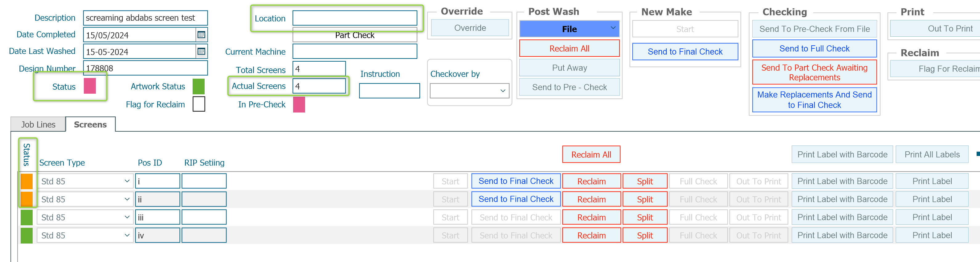980x262 pixels.
Task: Click the pink In Pre-Check indicator
Action: click(x=299, y=104)
